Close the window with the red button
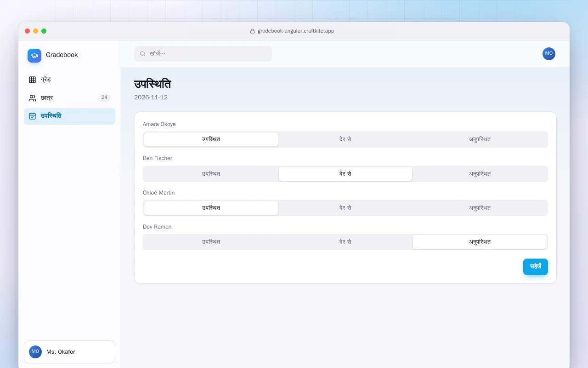 click(x=28, y=31)
